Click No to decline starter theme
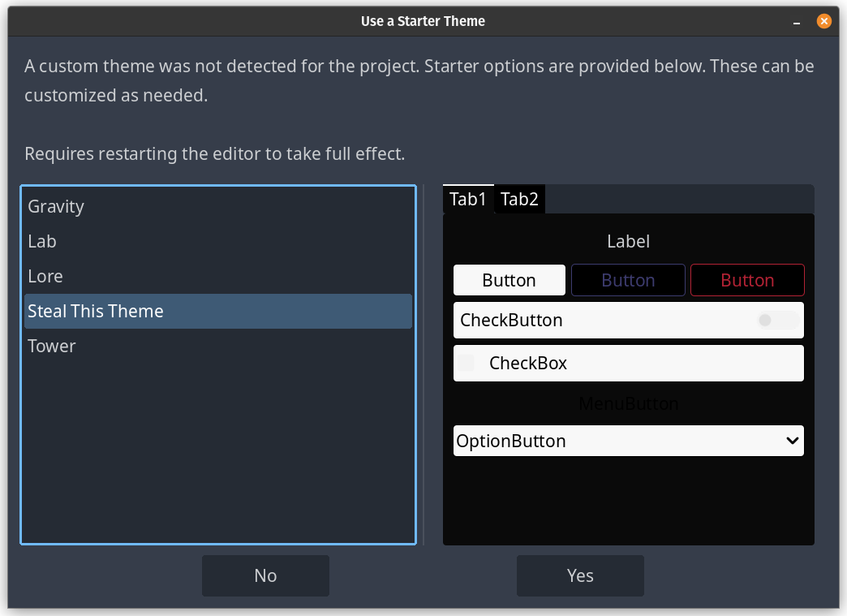The height and width of the screenshot is (616, 847). (265, 575)
